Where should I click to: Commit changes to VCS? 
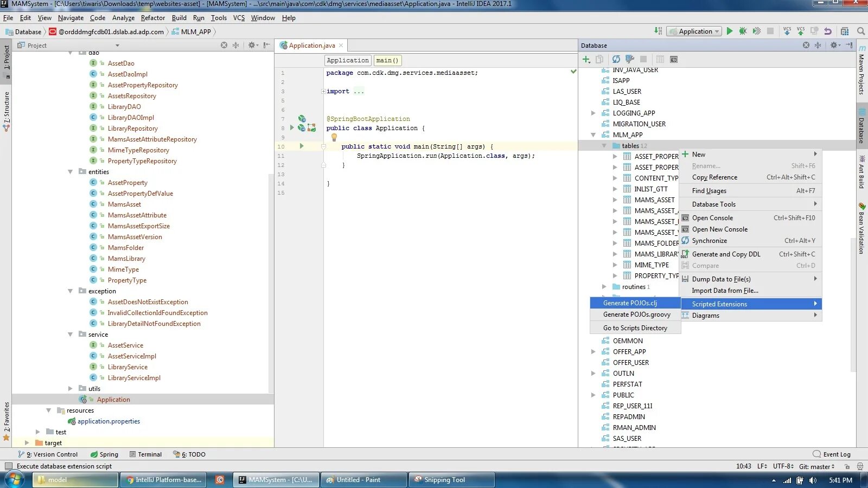point(801,31)
